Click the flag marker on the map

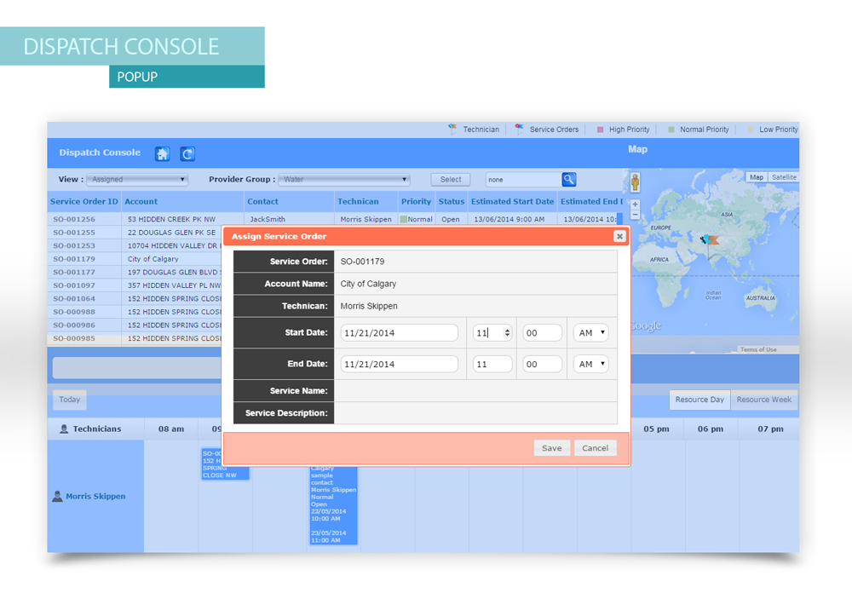click(x=709, y=242)
